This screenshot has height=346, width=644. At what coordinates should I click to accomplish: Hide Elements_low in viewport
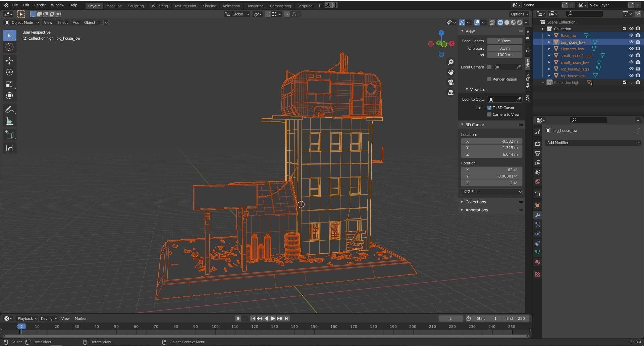[631, 49]
